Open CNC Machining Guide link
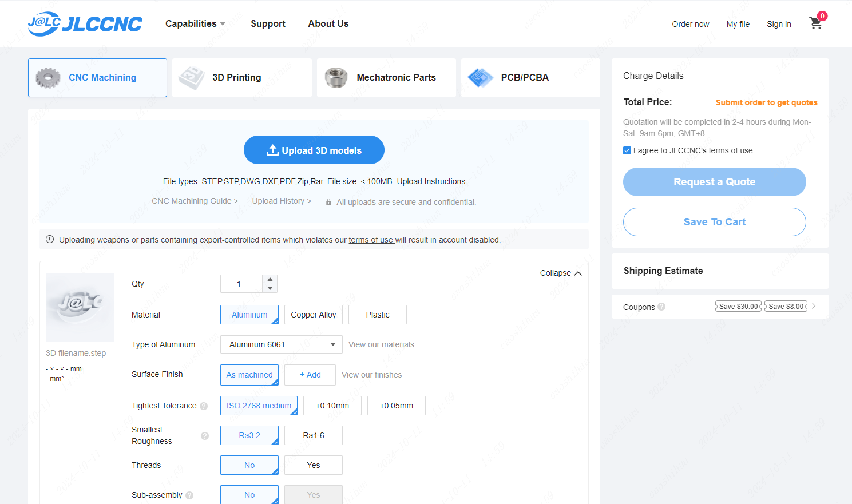852x504 pixels. 195,201
